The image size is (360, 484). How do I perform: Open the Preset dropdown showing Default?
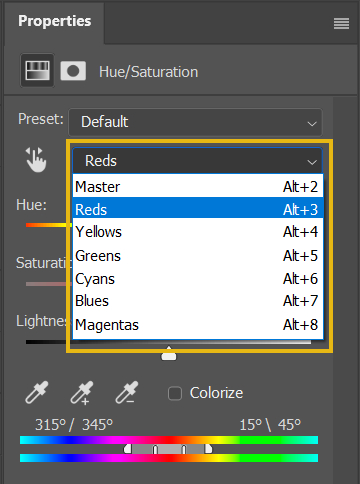tap(196, 122)
